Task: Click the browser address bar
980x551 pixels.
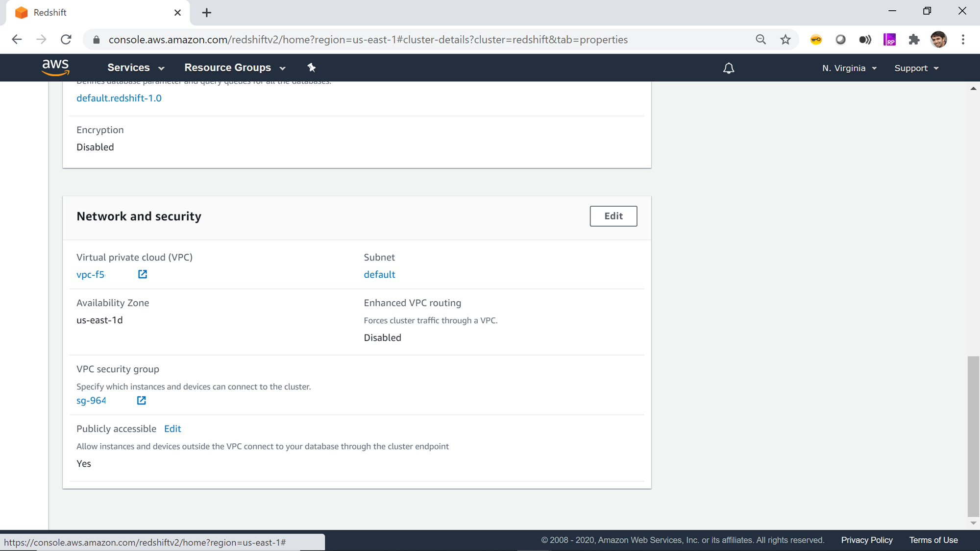Action: (367, 40)
